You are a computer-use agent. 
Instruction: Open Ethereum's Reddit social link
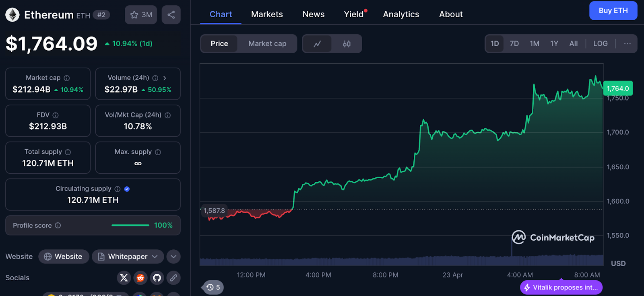(x=140, y=277)
